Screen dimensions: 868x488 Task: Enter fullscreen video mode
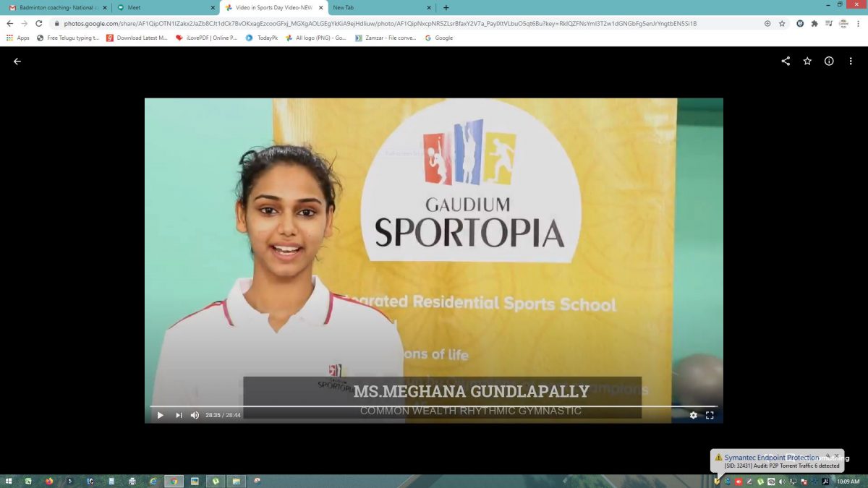click(710, 415)
